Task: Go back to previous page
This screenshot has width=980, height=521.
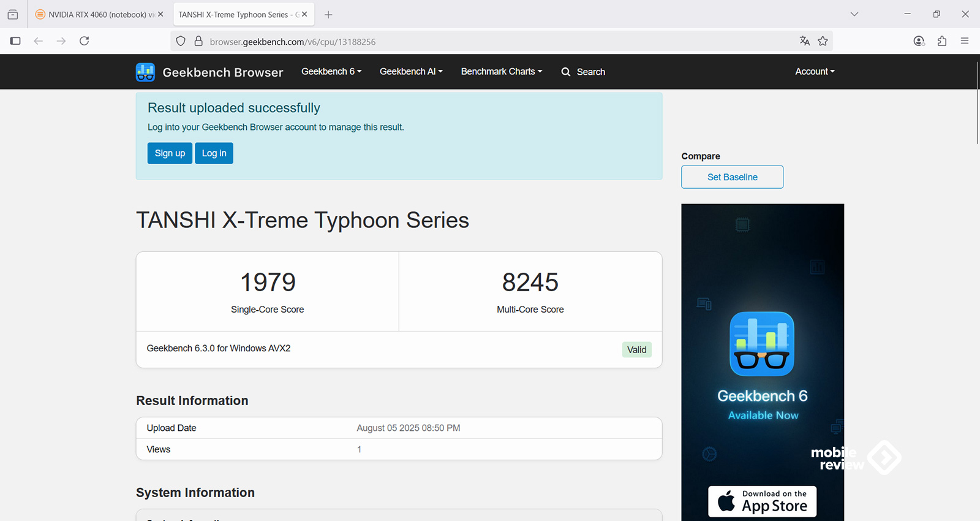Action: (38, 41)
